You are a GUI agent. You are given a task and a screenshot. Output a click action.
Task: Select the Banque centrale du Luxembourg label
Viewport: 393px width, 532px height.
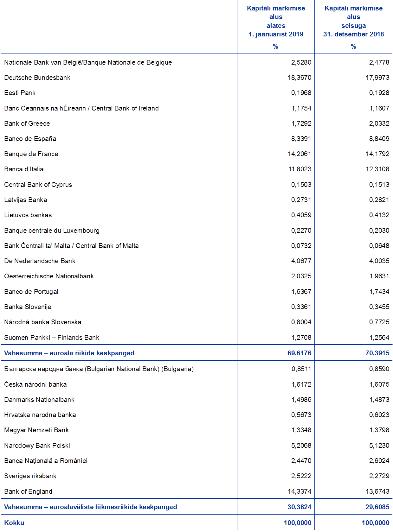tap(52, 231)
